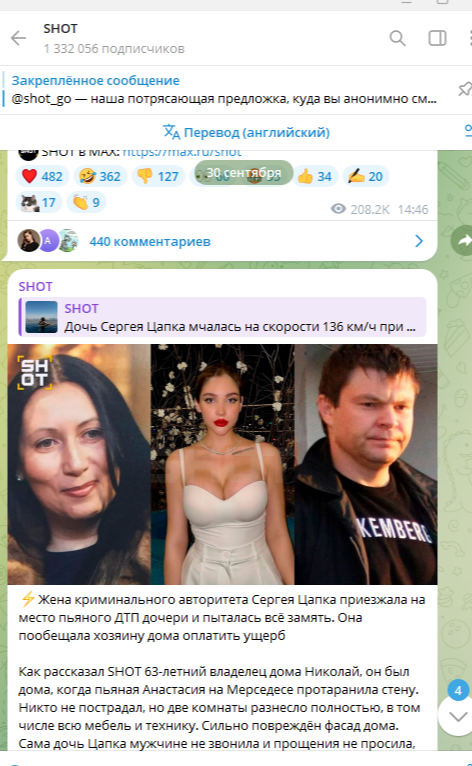Screen dimensions: 472x766
Task: Open the photo of man in black T-shirt
Action: pos(366,464)
